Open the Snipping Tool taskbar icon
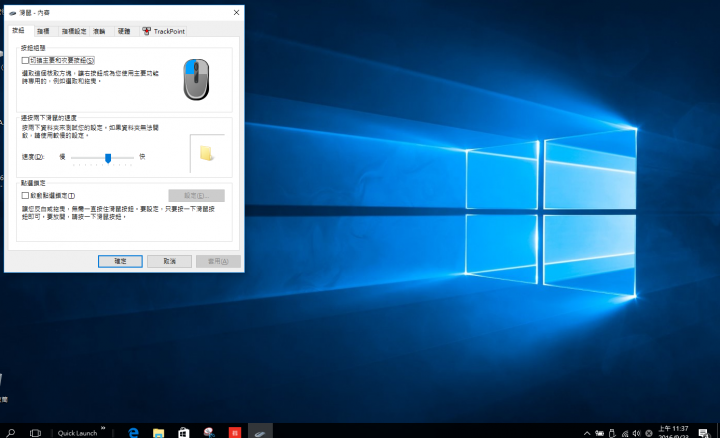This screenshot has height=438, width=720. click(209, 432)
